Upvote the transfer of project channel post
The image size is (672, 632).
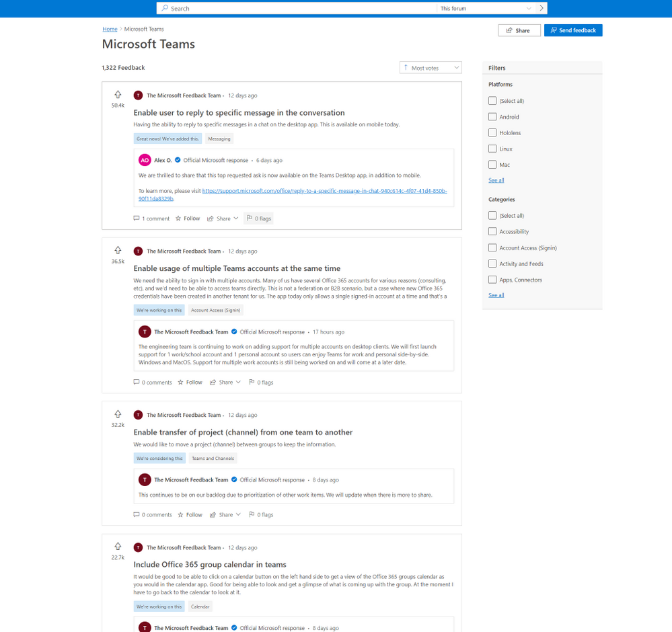118,414
